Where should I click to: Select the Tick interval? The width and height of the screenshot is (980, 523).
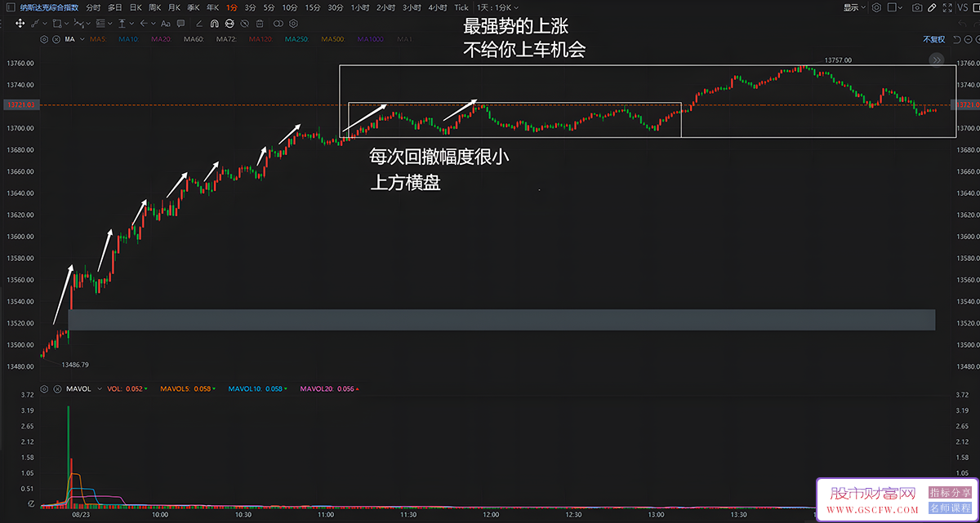(x=461, y=7)
